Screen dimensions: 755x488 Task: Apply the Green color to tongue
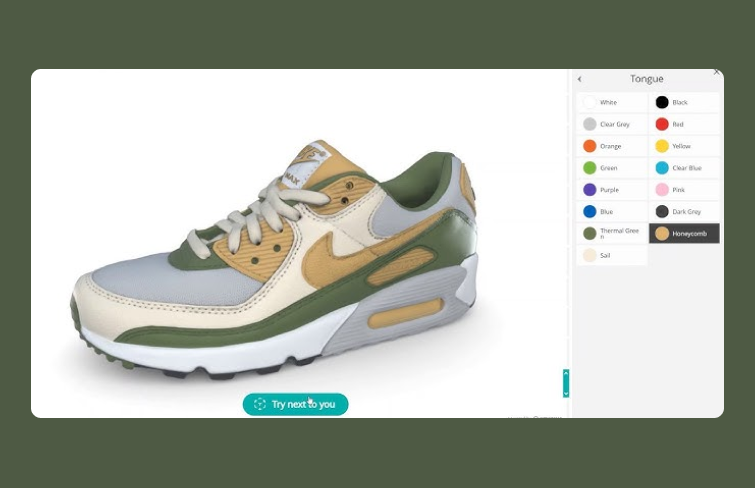click(612, 168)
